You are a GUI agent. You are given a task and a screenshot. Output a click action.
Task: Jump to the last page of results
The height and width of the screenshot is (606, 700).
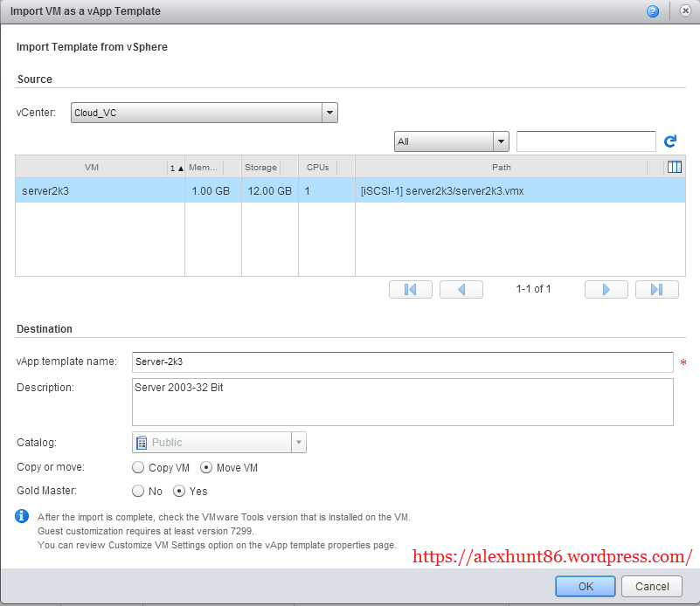[656, 289]
